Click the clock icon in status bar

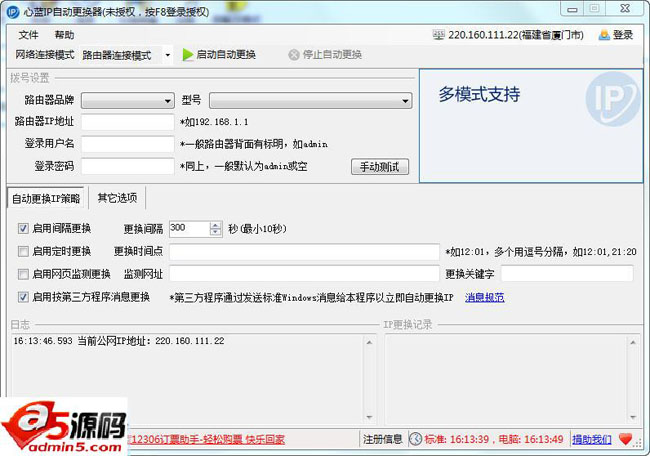pos(415,439)
